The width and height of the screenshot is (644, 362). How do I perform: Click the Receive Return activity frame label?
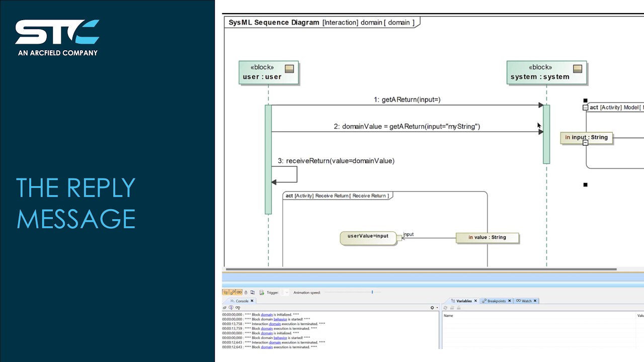click(337, 196)
